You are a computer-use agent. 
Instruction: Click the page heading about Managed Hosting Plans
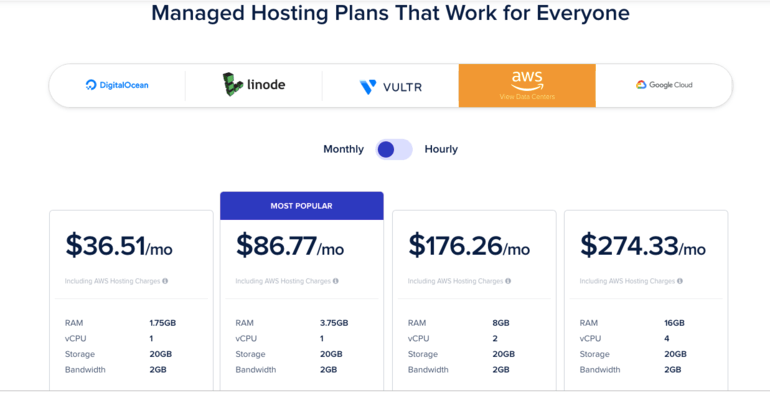[x=390, y=13]
